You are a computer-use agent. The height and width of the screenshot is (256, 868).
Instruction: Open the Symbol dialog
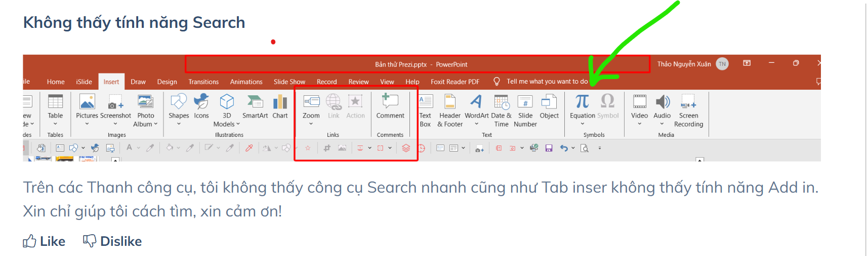pos(608,106)
